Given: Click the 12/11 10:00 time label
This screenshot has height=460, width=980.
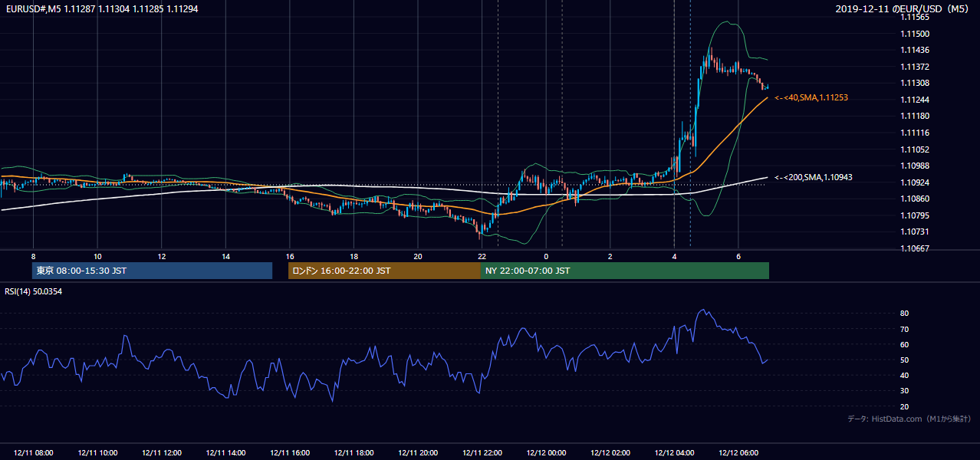Looking at the screenshot, I should (97, 453).
